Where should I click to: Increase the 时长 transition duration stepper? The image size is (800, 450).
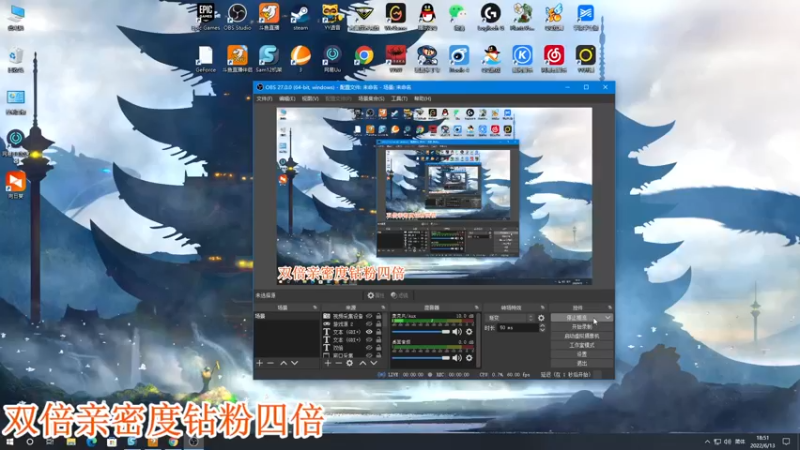(x=542, y=326)
